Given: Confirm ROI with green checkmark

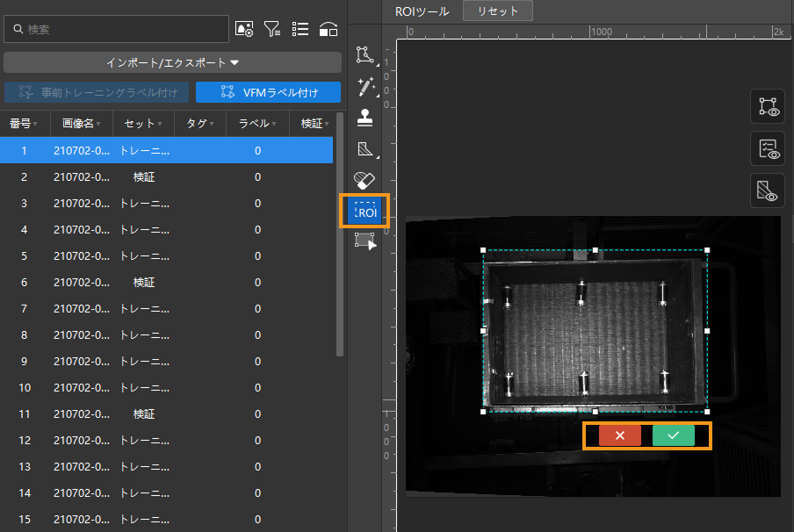Looking at the screenshot, I should point(673,435).
